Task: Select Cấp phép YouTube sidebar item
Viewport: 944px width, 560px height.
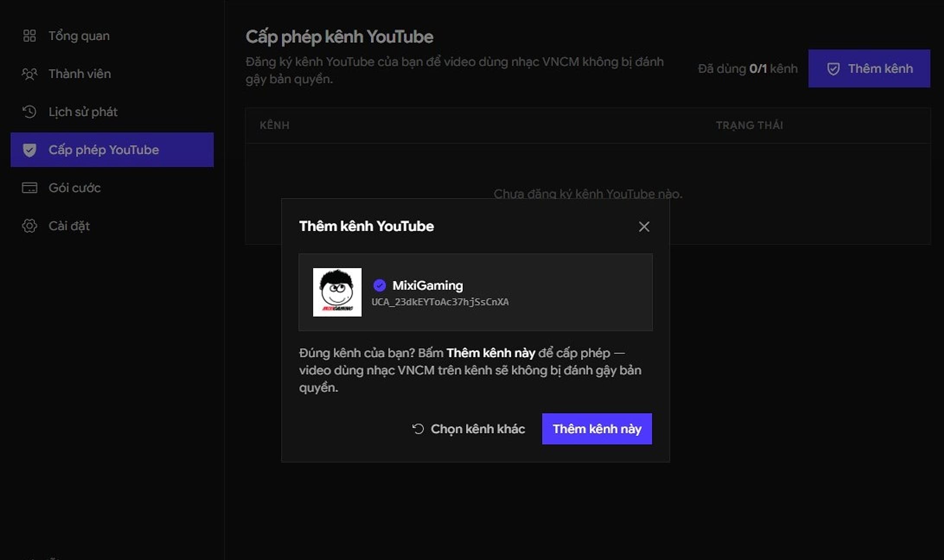Action: point(112,150)
